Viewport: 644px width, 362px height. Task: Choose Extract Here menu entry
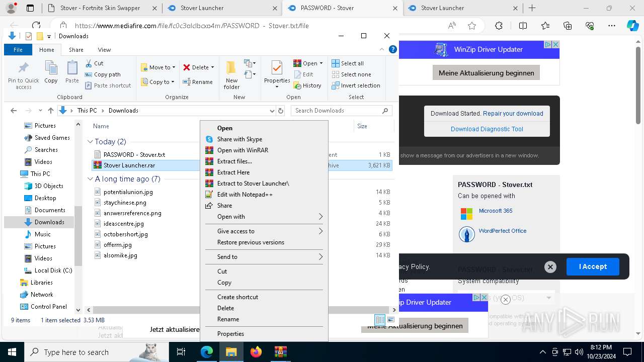pos(264,172)
